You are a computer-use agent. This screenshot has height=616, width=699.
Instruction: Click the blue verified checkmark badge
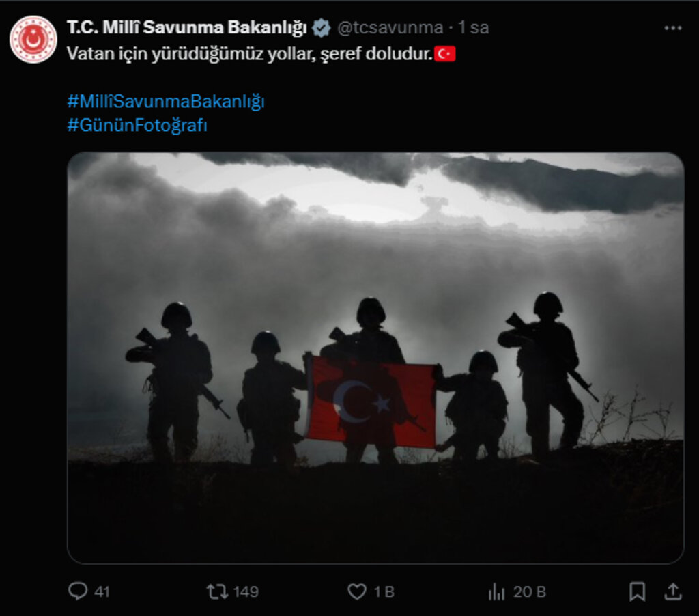[321, 27]
